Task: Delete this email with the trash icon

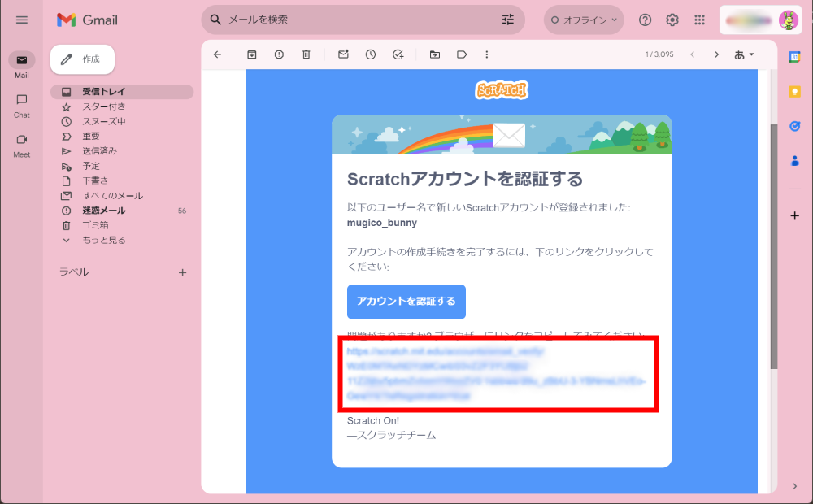Action: 307,54
